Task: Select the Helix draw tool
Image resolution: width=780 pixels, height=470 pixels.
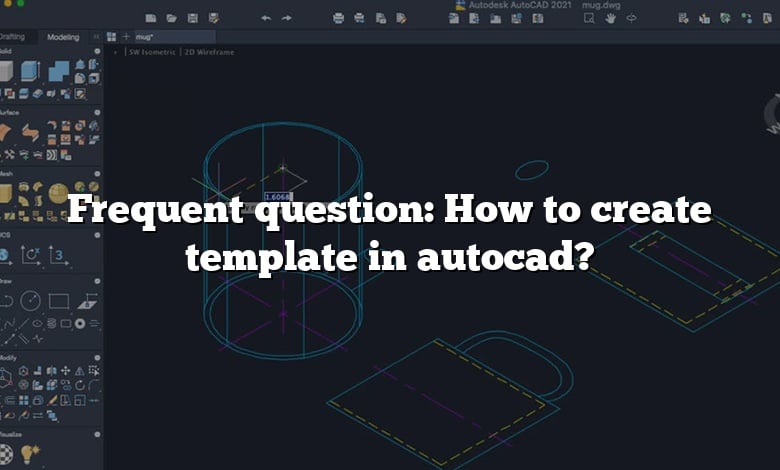Action: click(x=52, y=324)
